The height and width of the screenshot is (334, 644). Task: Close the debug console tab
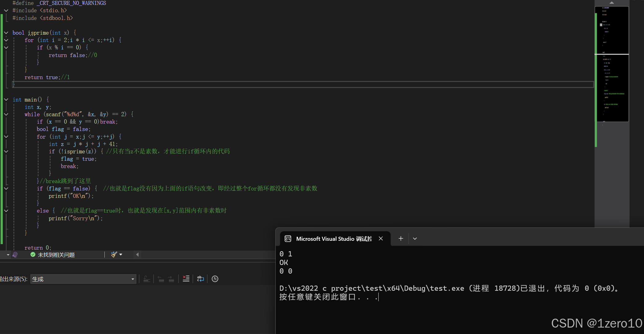(381, 239)
